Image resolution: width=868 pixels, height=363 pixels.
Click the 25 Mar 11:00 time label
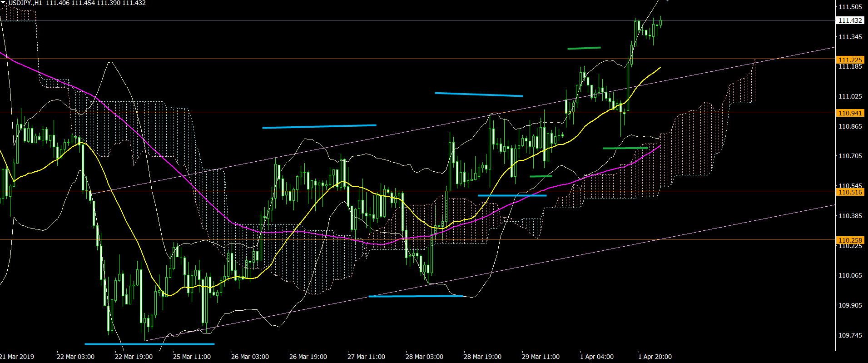click(192, 357)
